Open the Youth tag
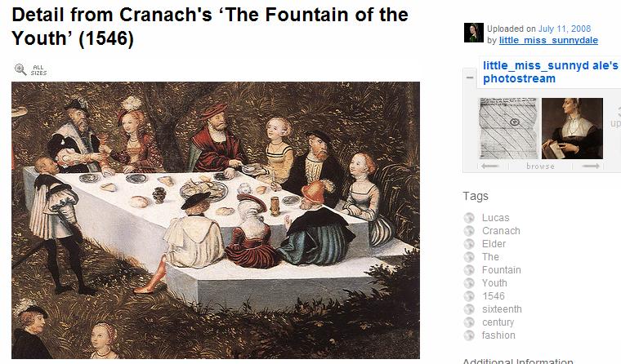Viewport: 621px width, 364px height. click(x=494, y=283)
